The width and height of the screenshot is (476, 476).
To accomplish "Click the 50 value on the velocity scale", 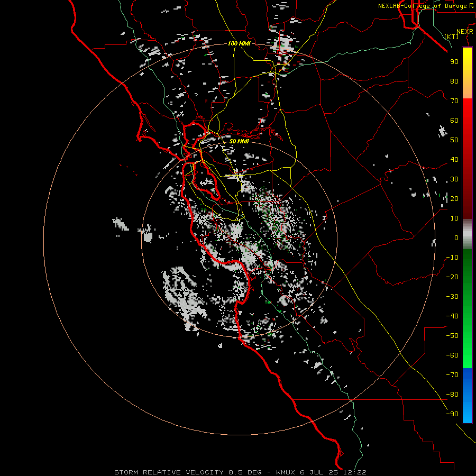I will pyautogui.click(x=454, y=140).
